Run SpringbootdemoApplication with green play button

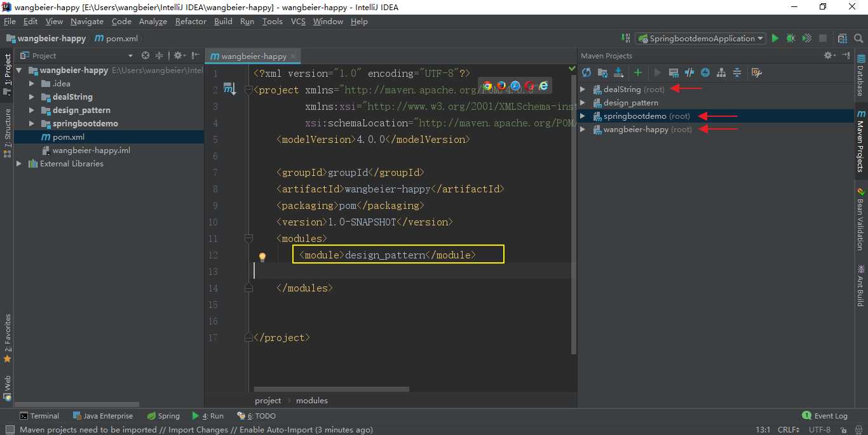[775, 38]
